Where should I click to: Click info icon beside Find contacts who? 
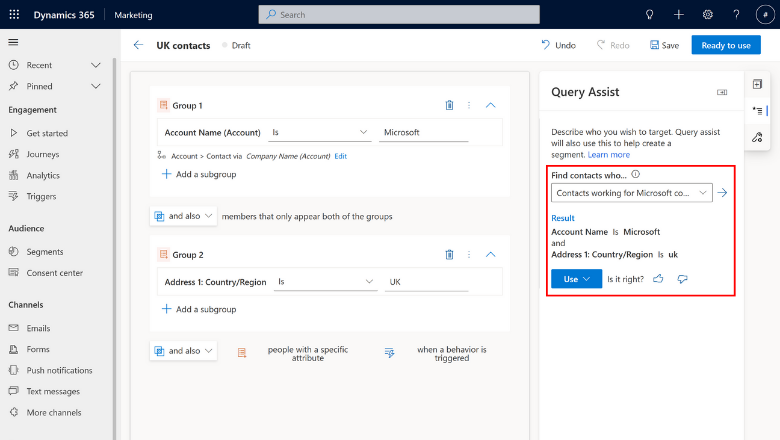tap(635, 175)
